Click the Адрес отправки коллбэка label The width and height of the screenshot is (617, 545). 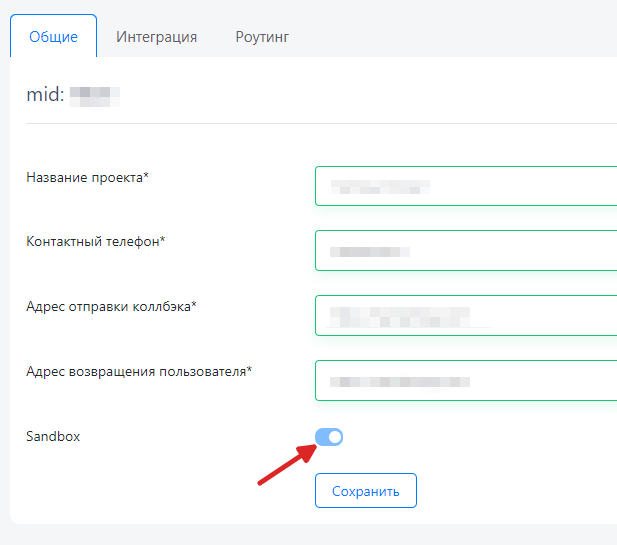click(111, 306)
